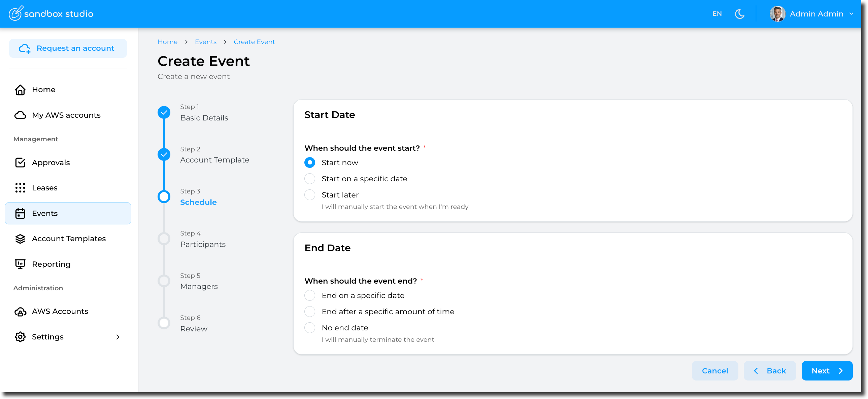Open Reporting presentation icon
Screen dimensions: 868x399
[20, 264]
